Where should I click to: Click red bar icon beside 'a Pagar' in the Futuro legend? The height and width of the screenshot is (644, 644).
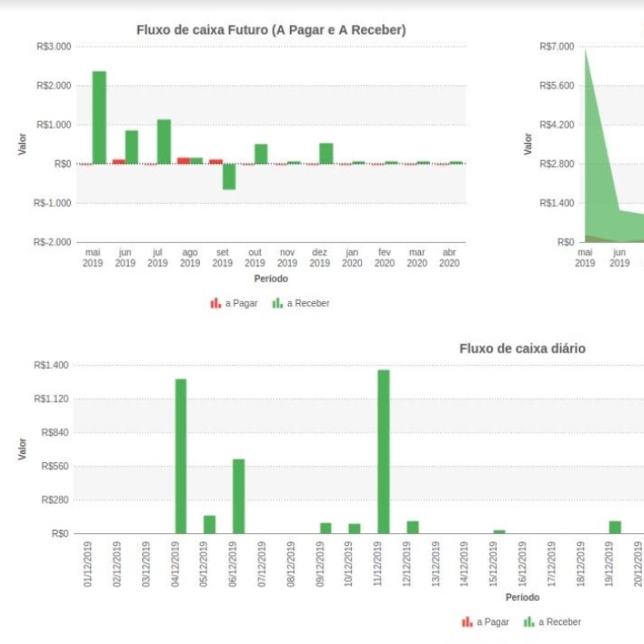point(215,304)
